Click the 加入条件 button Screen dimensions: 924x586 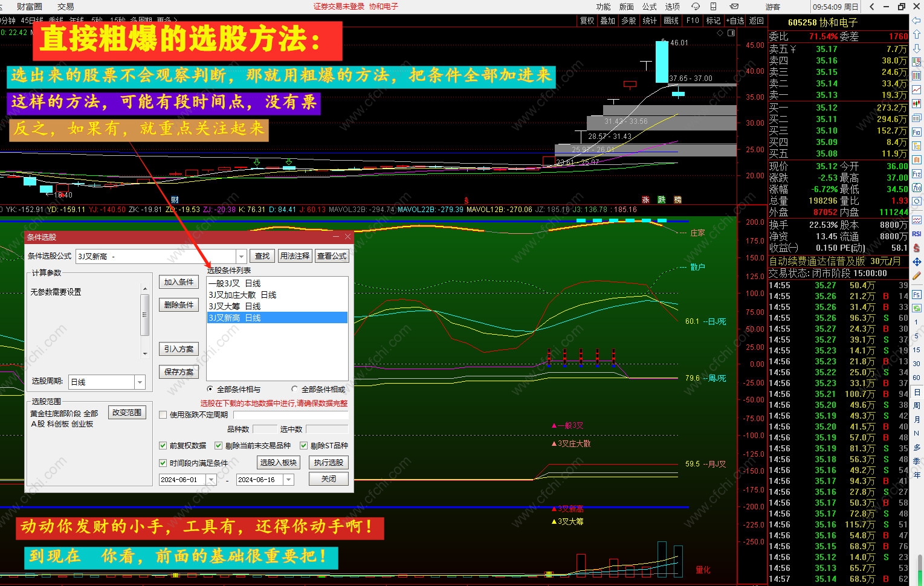pos(179,282)
